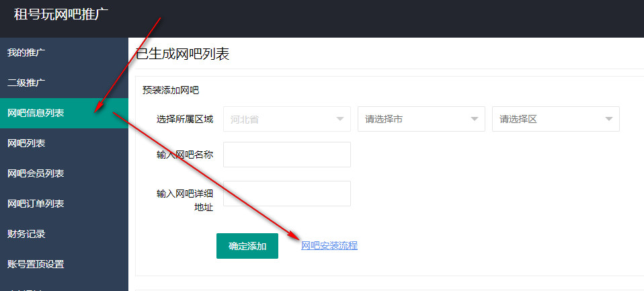Image resolution: width=644 pixels, height=291 pixels.
Task: Open 账号置顶设置 sidebar item
Action: [x=64, y=264]
